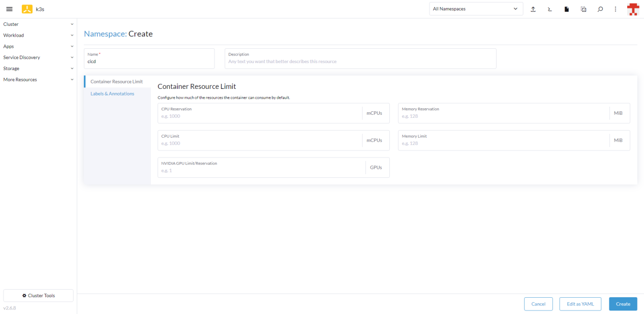This screenshot has width=644, height=314.
Task: Click into the CPU Reservation field
Action: [x=259, y=116]
